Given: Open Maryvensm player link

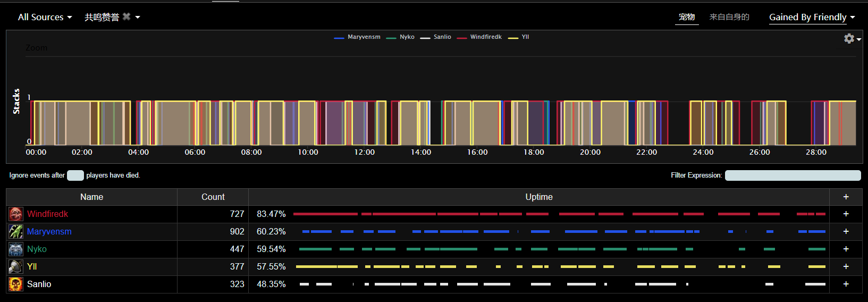Looking at the screenshot, I should 49,232.
